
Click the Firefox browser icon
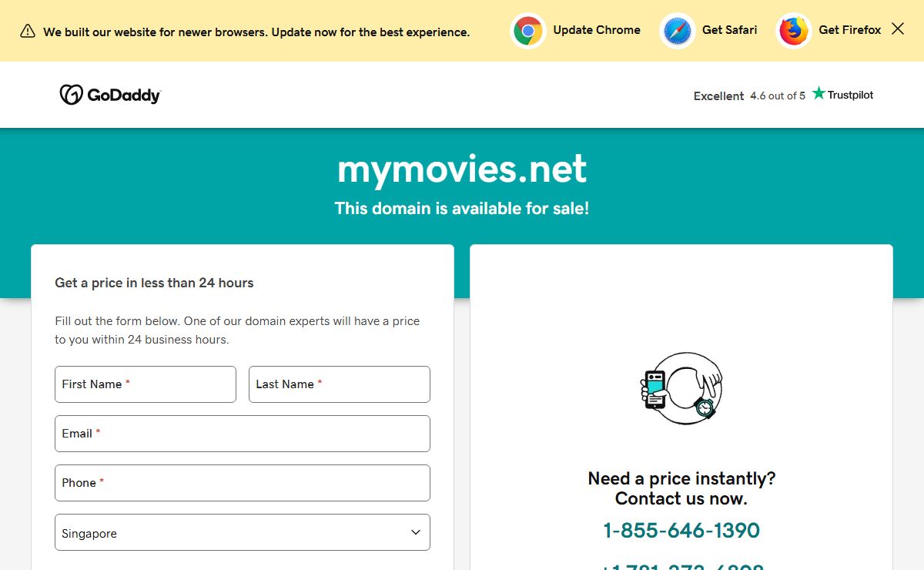(794, 31)
